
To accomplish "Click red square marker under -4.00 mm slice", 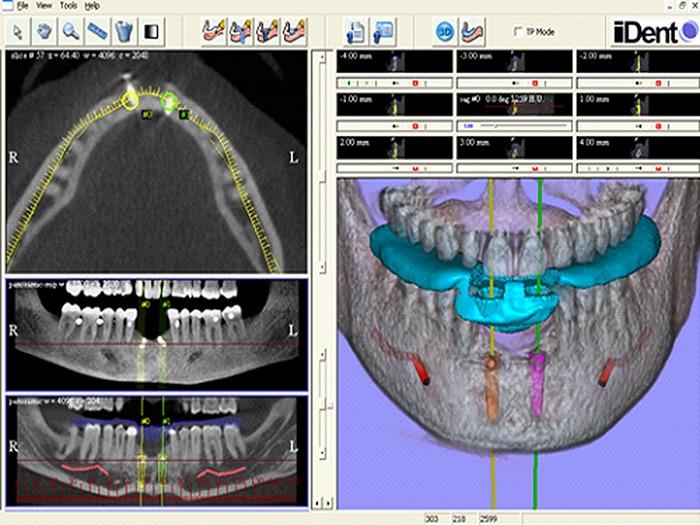I will tap(416, 83).
